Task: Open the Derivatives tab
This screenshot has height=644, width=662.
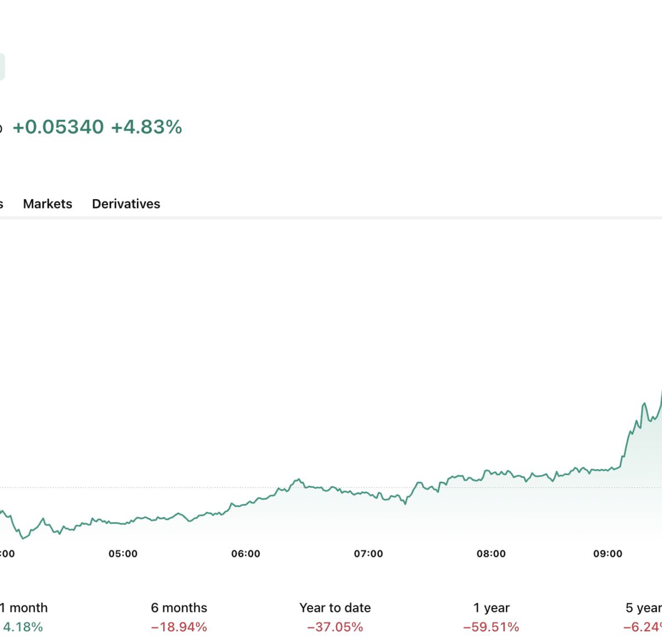Action: (126, 204)
